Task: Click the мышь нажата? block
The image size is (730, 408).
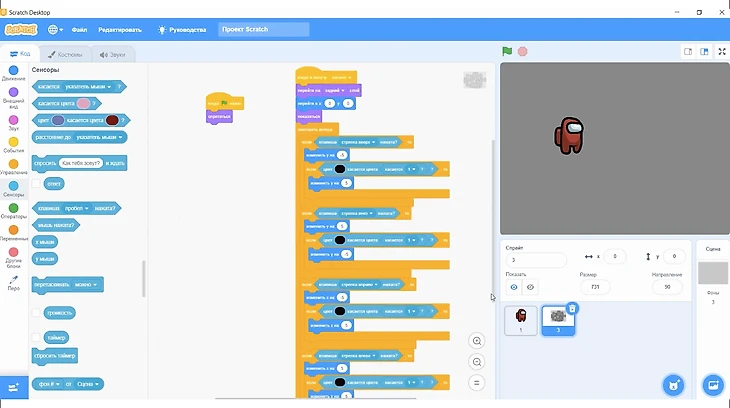Action: pyautogui.click(x=56, y=225)
